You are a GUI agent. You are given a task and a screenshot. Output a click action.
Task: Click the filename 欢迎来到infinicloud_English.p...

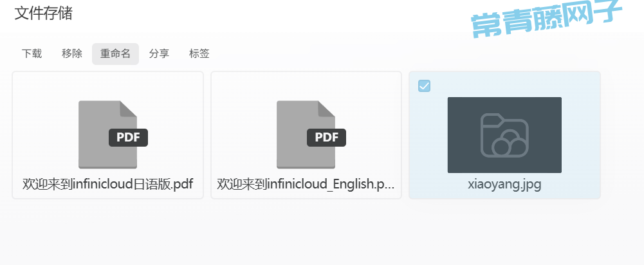[306, 185]
